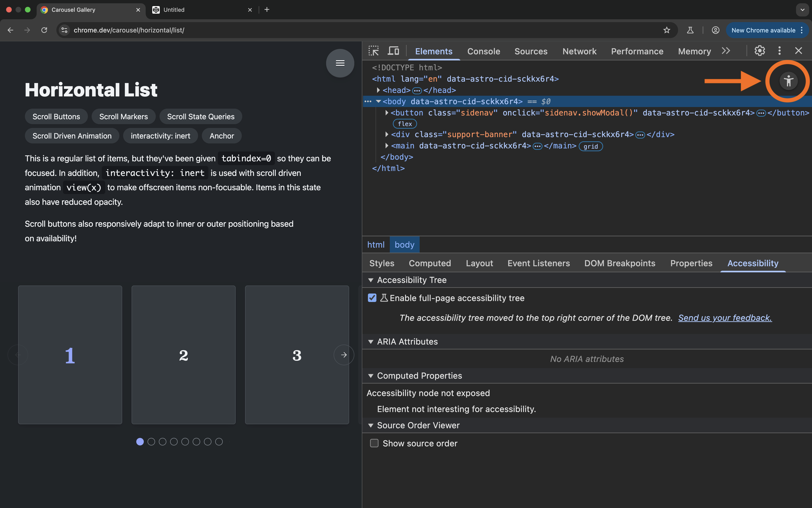Click the ellipsis next to body node
Image resolution: width=812 pixels, height=508 pixels.
(368, 101)
